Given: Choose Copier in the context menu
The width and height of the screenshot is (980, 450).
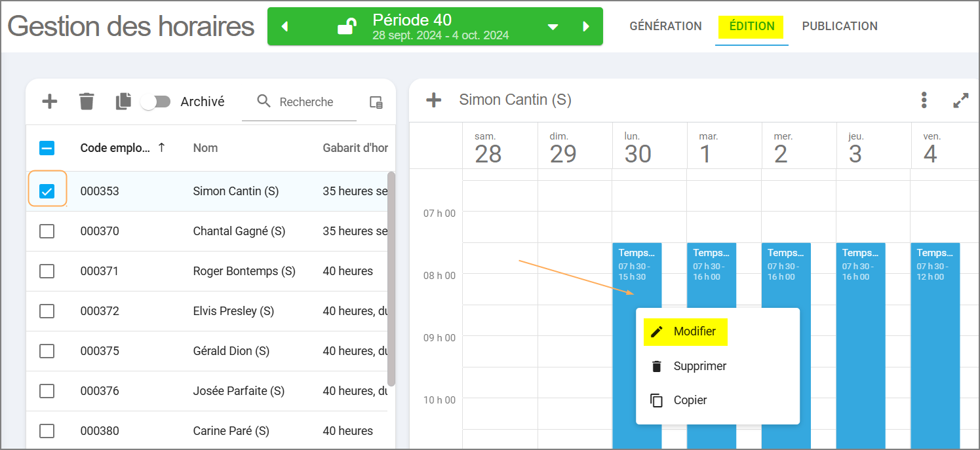Looking at the screenshot, I should 718,400.
